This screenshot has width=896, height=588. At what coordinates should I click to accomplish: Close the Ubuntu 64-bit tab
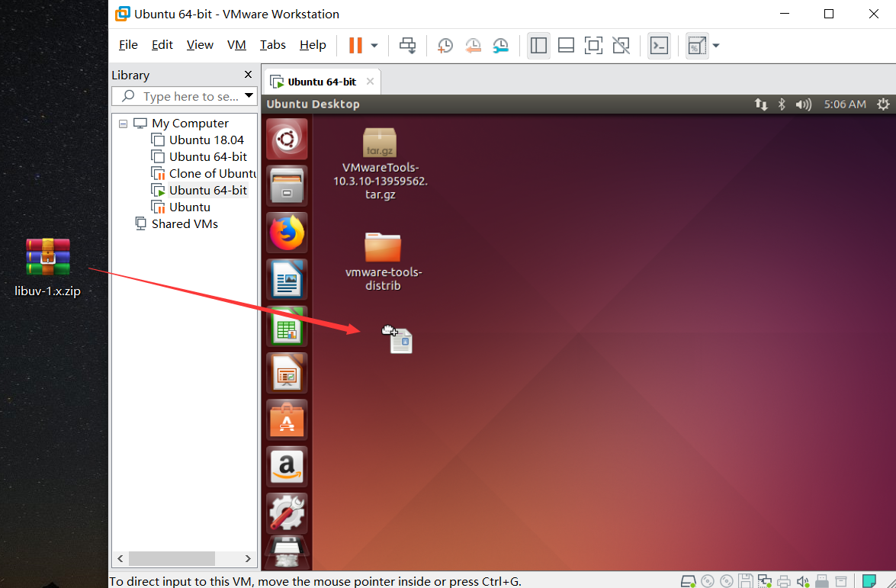coord(371,81)
